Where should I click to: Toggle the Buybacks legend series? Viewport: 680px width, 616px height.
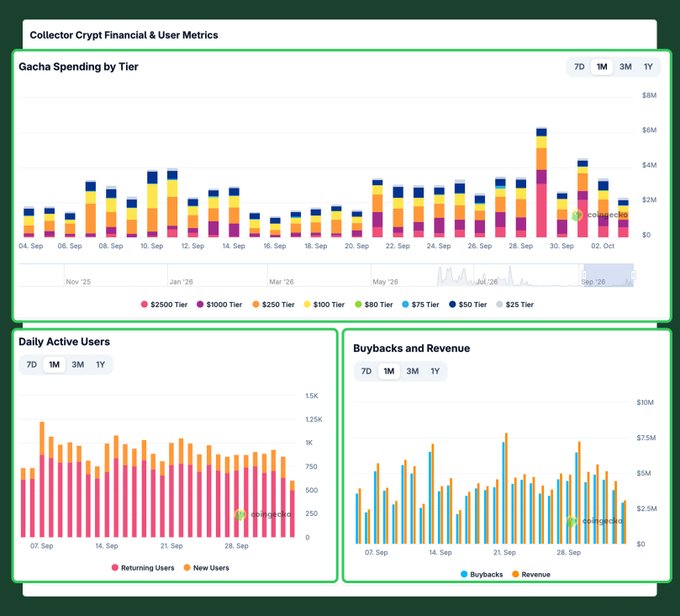tap(482, 574)
